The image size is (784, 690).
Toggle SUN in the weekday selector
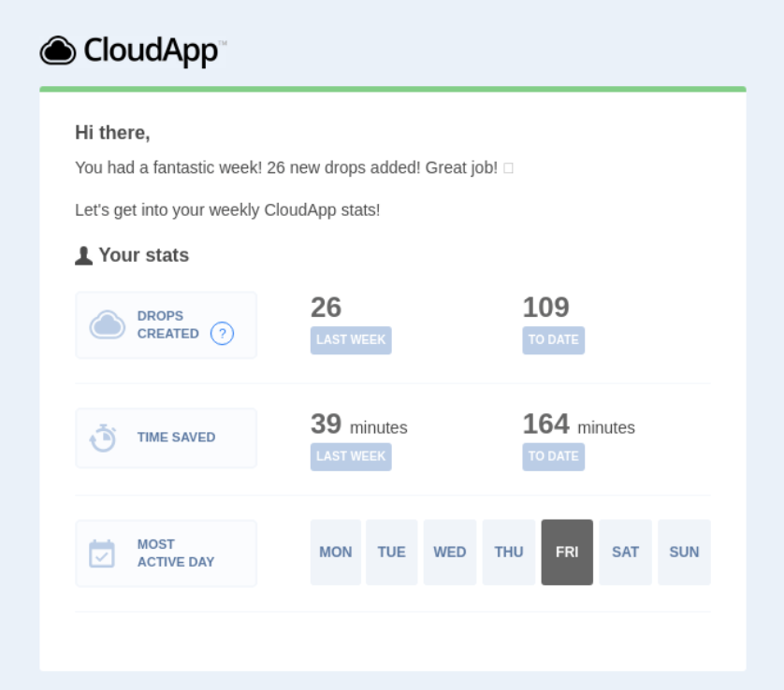click(x=684, y=552)
